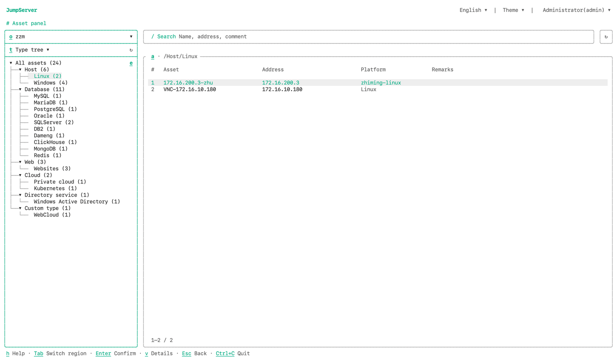The height and width of the screenshot is (364, 616).
Task: Select Windows (4) in the tree
Action: click(x=51, y=83)
